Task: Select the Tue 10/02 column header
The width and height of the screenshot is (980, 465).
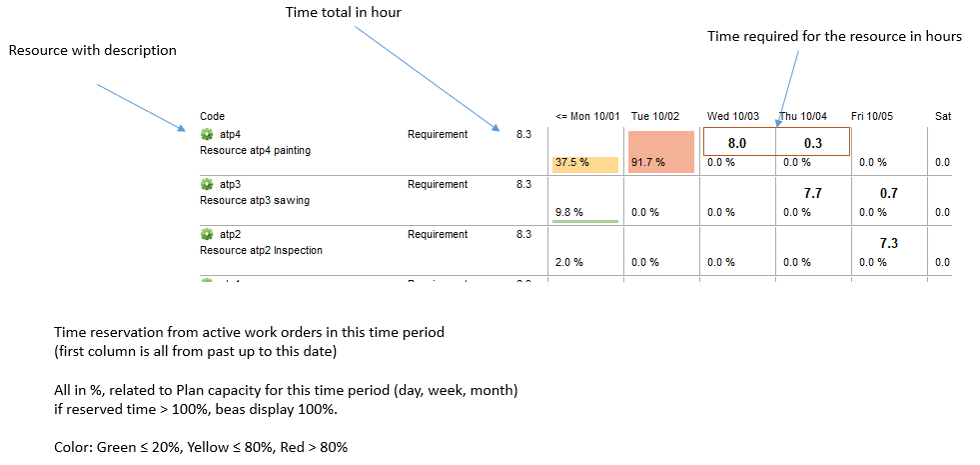Action: tap(655, 117)
